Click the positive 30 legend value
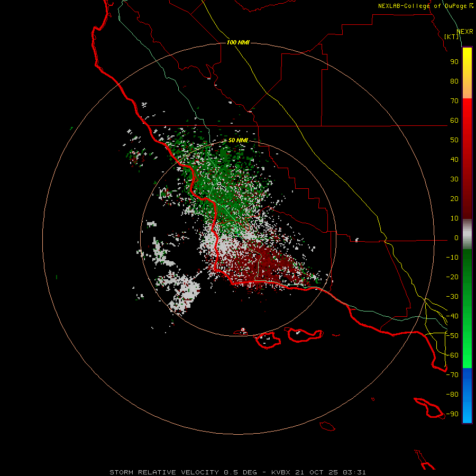 (x=454, y=179)
